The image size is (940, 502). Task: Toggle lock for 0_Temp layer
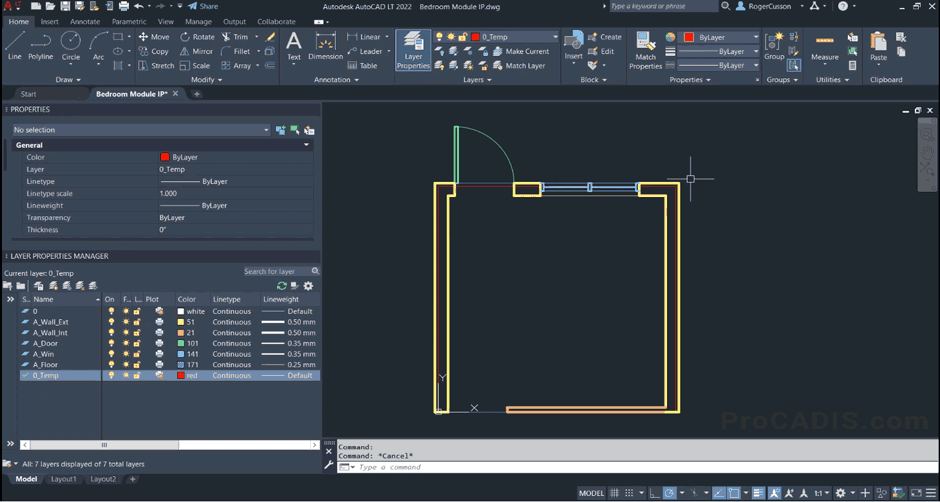point(137,375)
